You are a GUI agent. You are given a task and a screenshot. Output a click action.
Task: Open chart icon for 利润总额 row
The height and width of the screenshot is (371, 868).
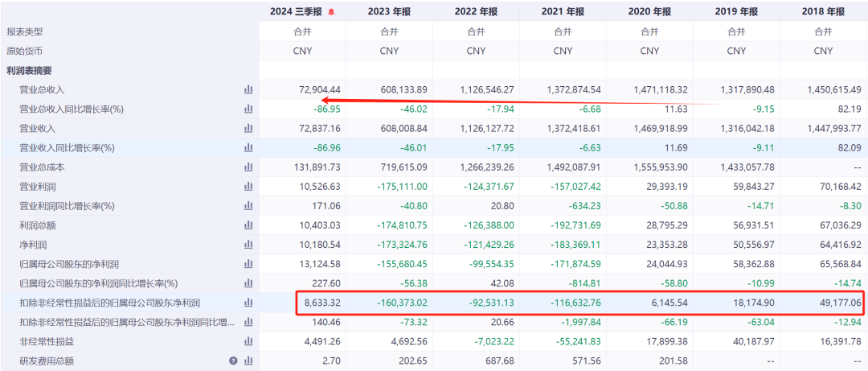pos(248,225)
